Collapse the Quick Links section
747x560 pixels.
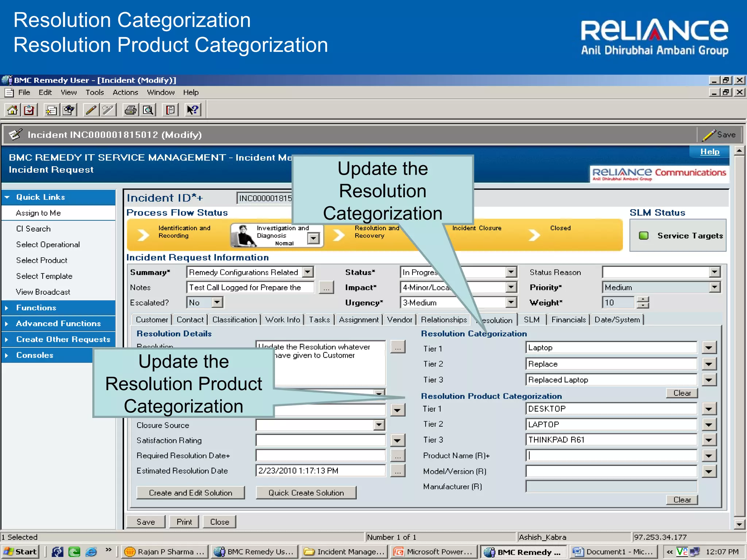[59, 197]
